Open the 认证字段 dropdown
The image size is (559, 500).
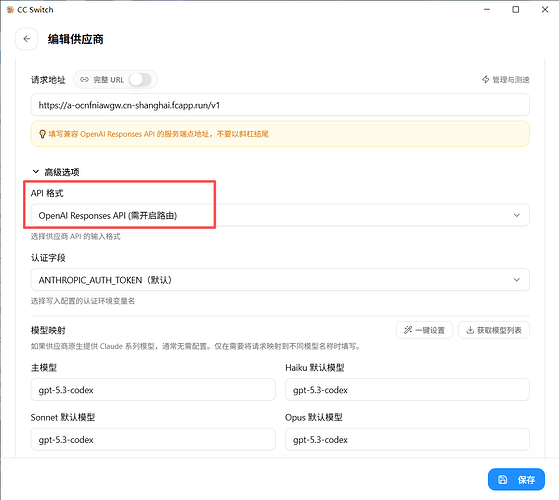[280, 280]
